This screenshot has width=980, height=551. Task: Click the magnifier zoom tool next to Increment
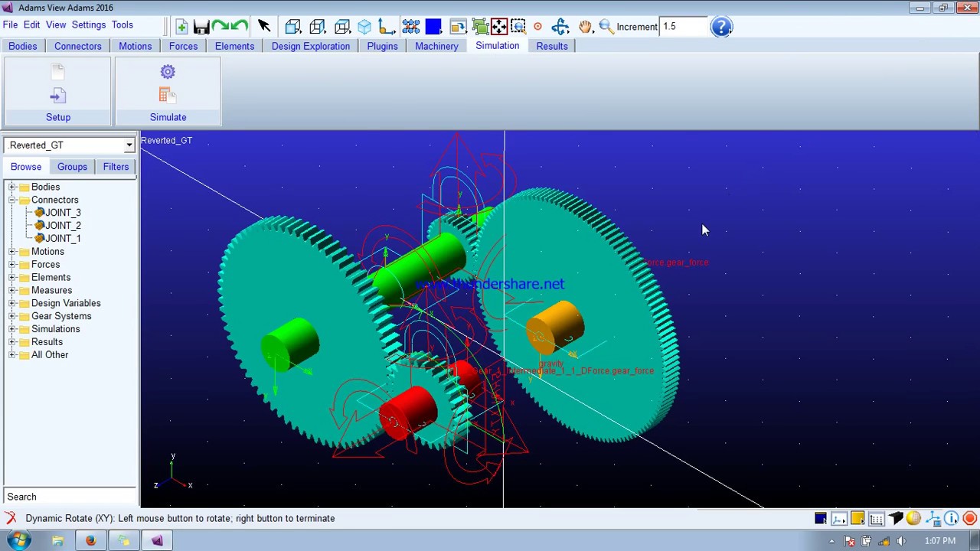[606, 27]
